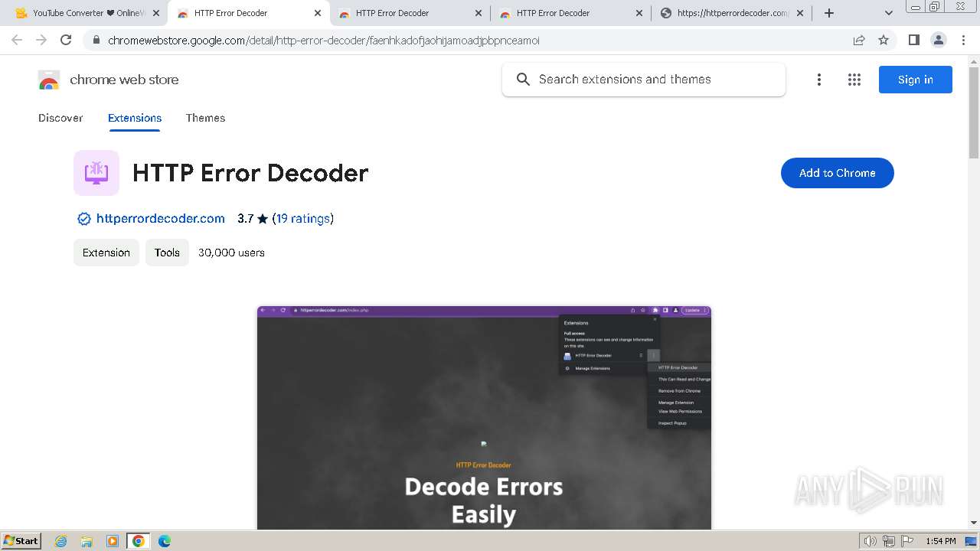980x551 pixels.
Task: Click the volume speaker tray icon
Action: (x=871, y=541)
